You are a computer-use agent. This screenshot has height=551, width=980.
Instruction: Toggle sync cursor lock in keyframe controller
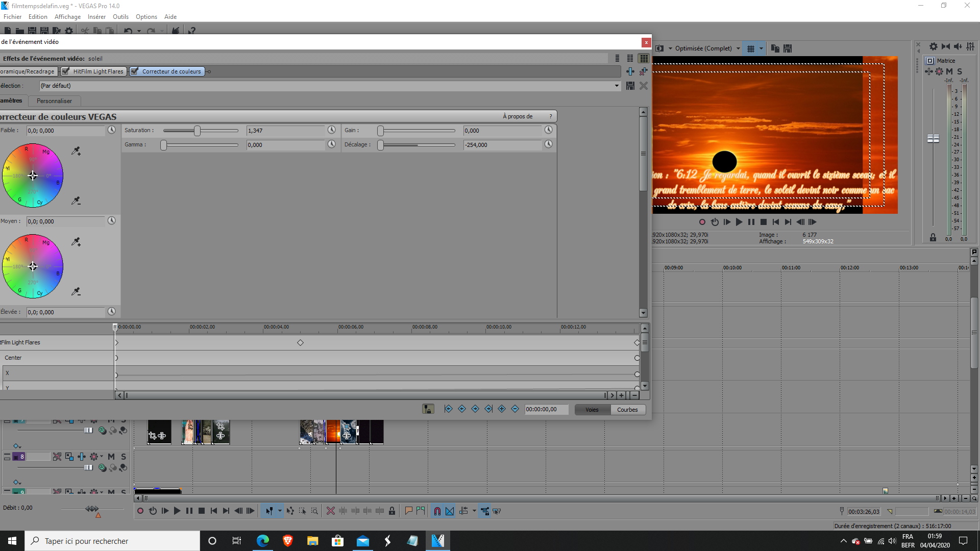(x=428, y=409)
